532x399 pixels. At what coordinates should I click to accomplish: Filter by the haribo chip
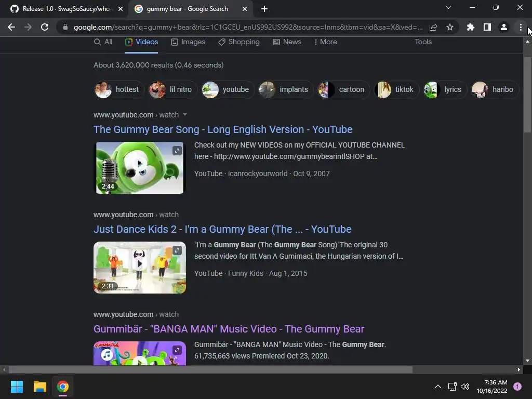point(495,89)
